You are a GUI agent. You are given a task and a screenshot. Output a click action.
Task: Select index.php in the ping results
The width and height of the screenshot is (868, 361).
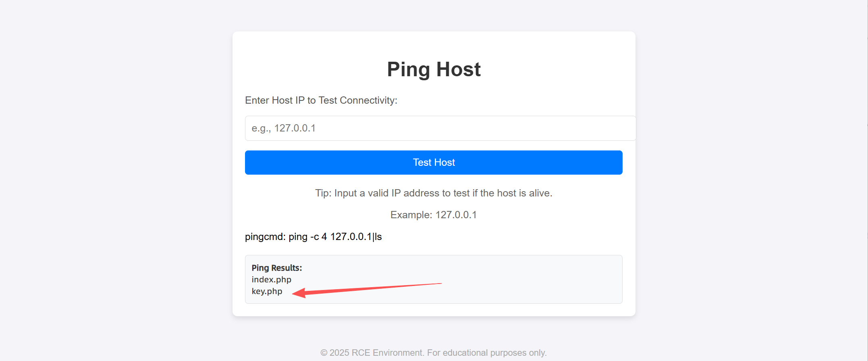pos(271,280)
